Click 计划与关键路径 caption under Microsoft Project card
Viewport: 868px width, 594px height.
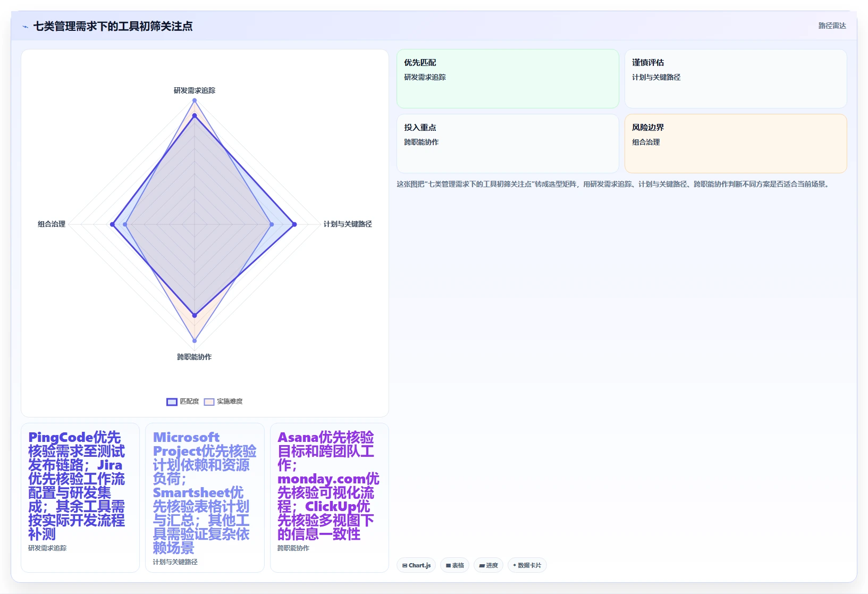click(x=175, y=562)
